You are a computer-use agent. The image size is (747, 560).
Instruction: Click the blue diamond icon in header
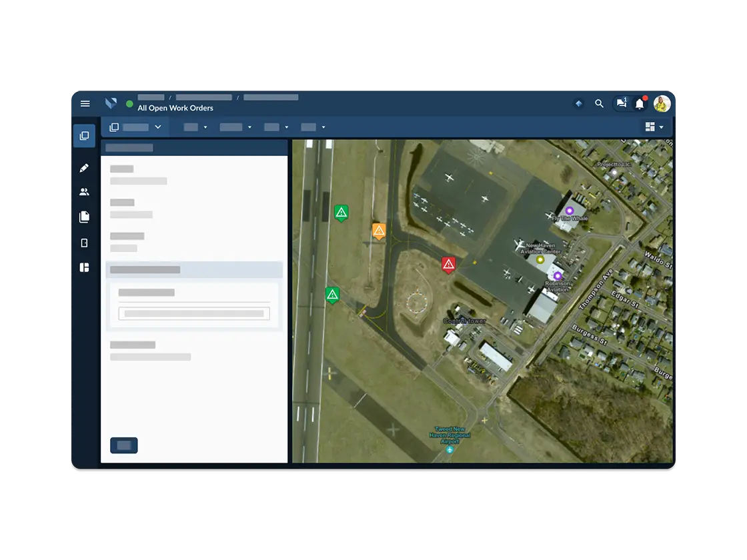coord(579,103)
